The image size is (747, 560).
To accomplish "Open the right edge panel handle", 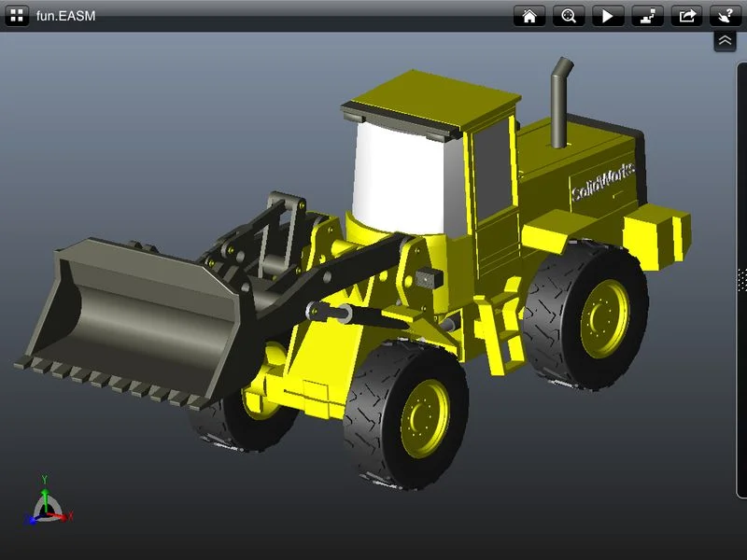I will (741, 280).
